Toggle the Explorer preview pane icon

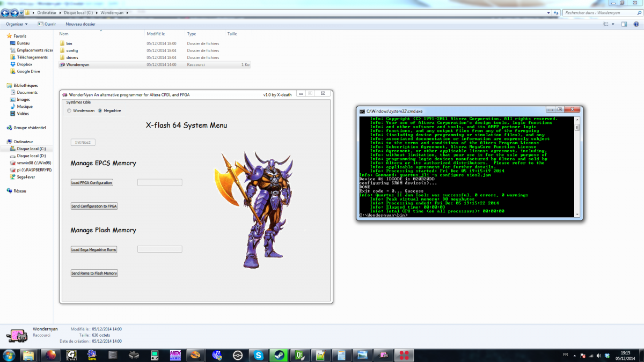pos(624,24)
